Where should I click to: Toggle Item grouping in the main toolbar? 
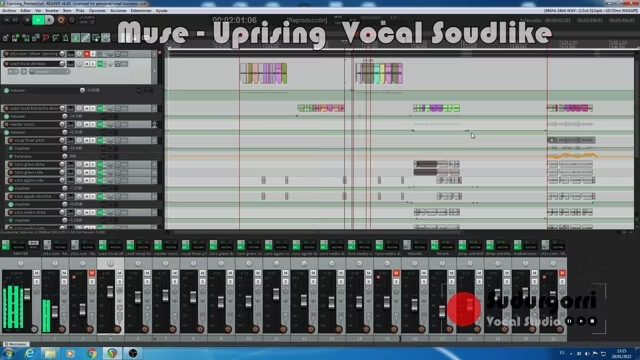click(85, 38)
